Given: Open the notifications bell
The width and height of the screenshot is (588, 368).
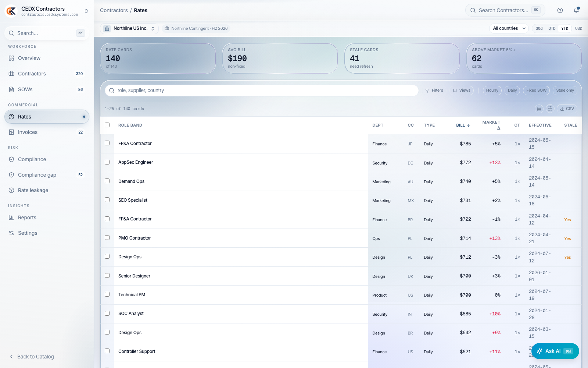Looking at the screenshot, I should pos(576,10).
